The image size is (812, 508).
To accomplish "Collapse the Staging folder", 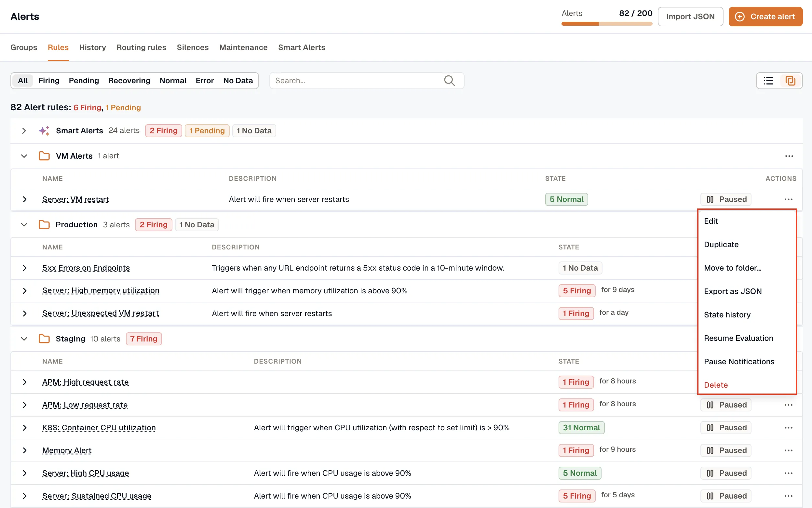I will 24,339.
